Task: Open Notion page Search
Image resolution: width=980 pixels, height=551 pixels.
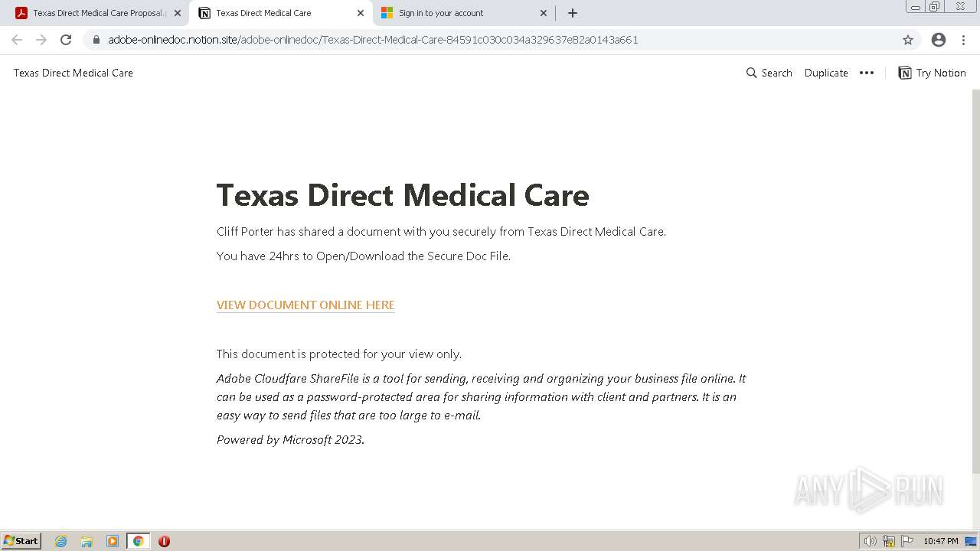Action: coord(769,73)
